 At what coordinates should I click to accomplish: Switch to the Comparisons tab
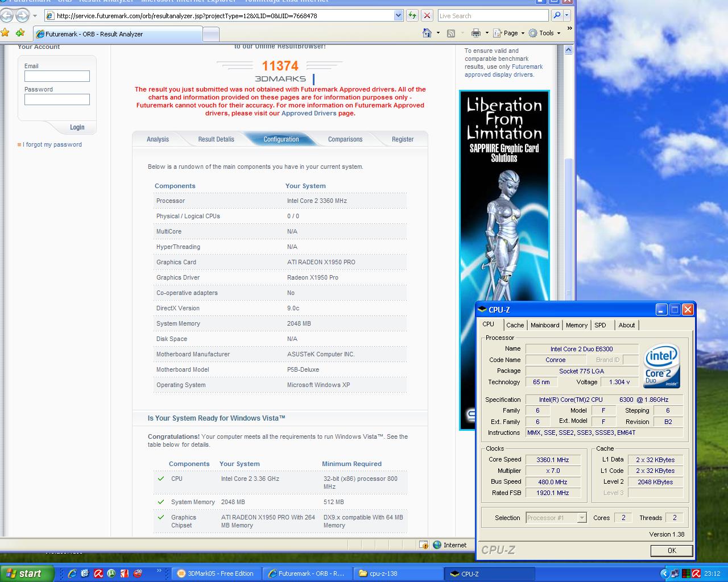[345, 139]
